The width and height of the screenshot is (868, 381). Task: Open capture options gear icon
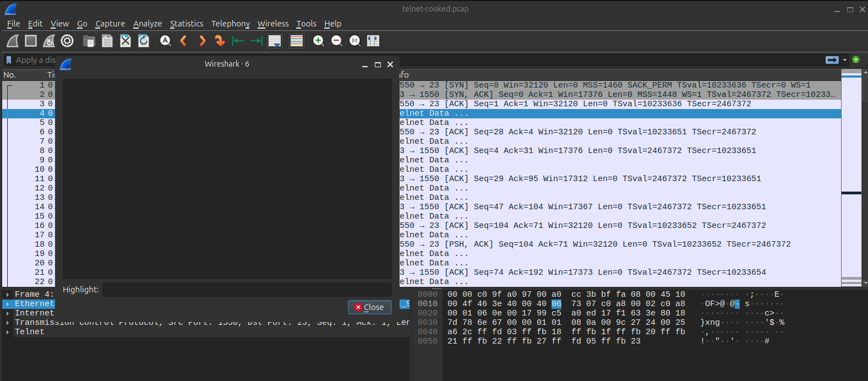[x=67, y=41]
